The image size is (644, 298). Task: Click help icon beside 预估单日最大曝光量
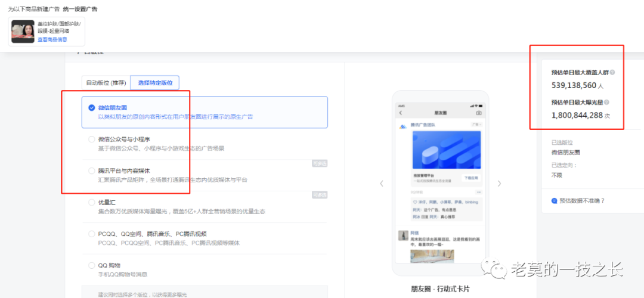(x=606, y=102)
